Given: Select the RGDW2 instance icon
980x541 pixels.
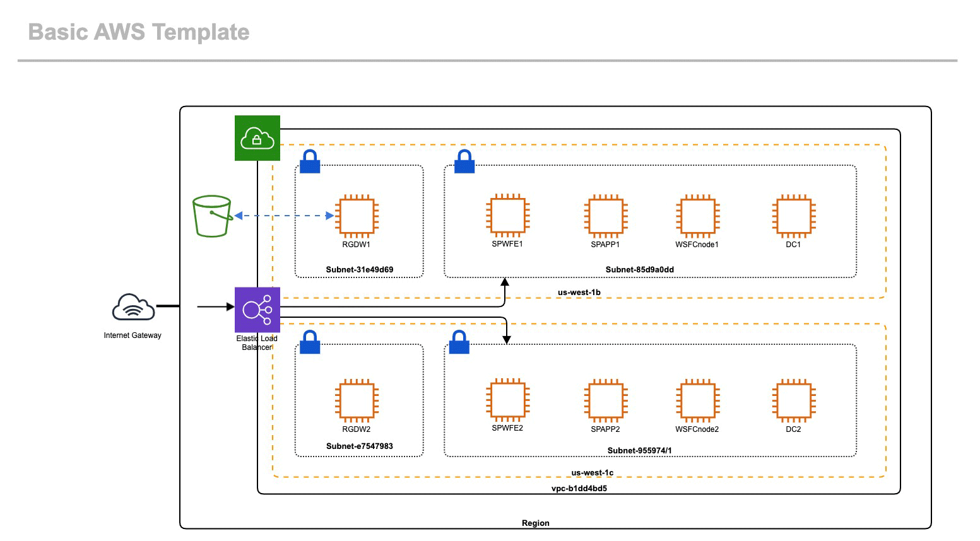Looking at the screenshot, I should pos(357,400).
